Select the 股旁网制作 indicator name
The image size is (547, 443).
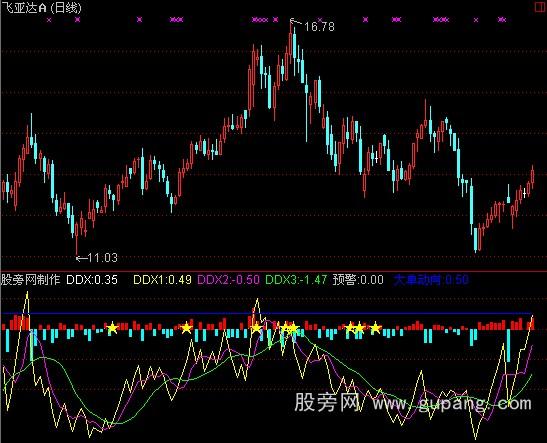point(31,280)
